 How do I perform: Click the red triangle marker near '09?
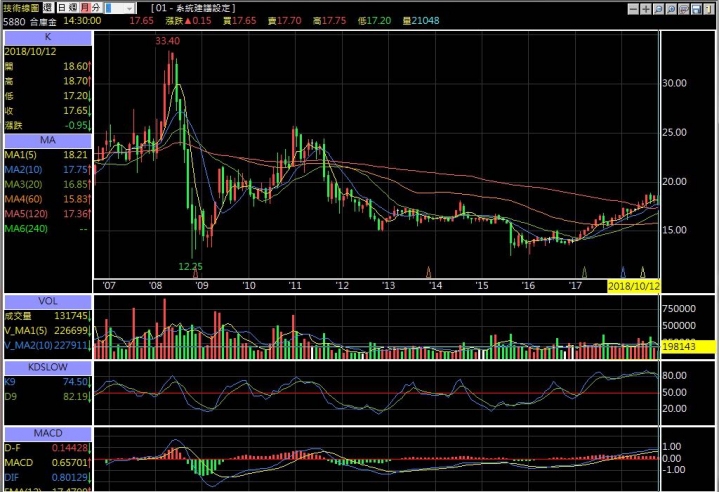click(195, 274)
